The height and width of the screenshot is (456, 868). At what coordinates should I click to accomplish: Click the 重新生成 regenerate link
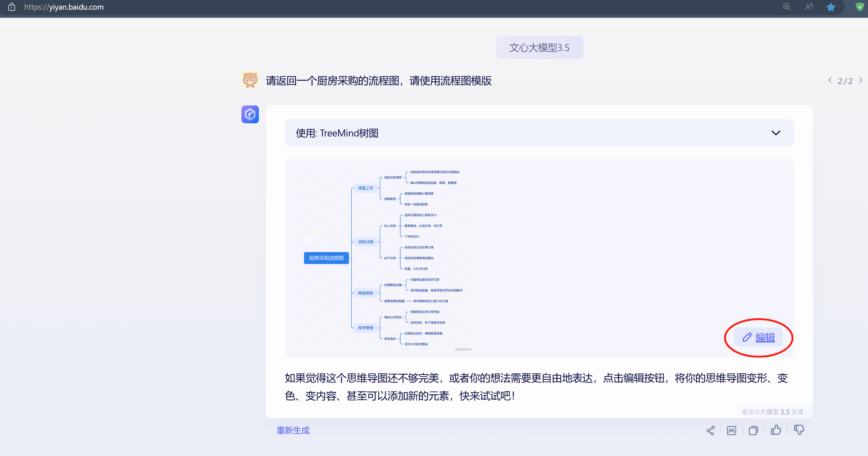point(293,430)
